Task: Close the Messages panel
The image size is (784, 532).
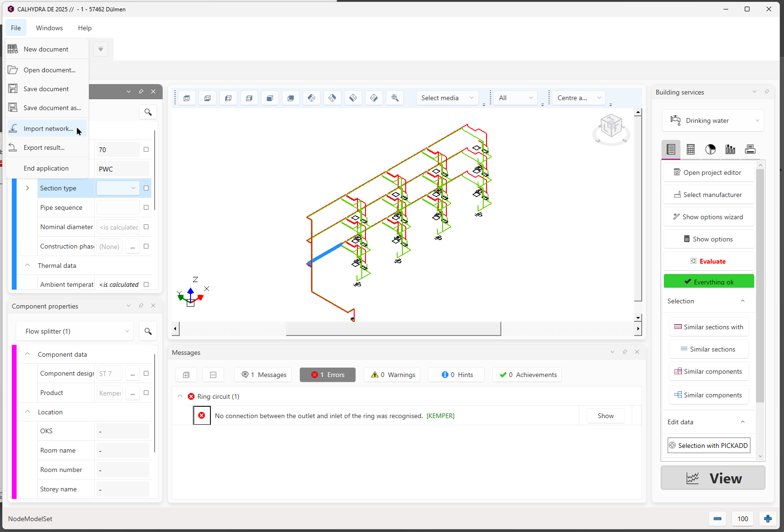Action: pos(637,352)
